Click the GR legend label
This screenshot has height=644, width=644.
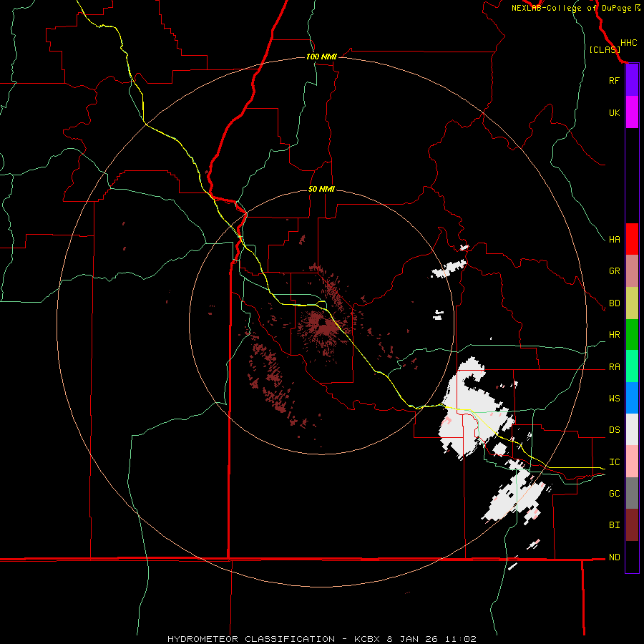pos(614,271)
